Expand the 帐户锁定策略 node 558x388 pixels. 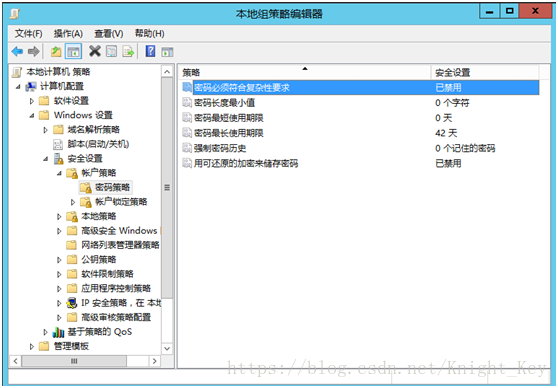click(x=73, y=202)
